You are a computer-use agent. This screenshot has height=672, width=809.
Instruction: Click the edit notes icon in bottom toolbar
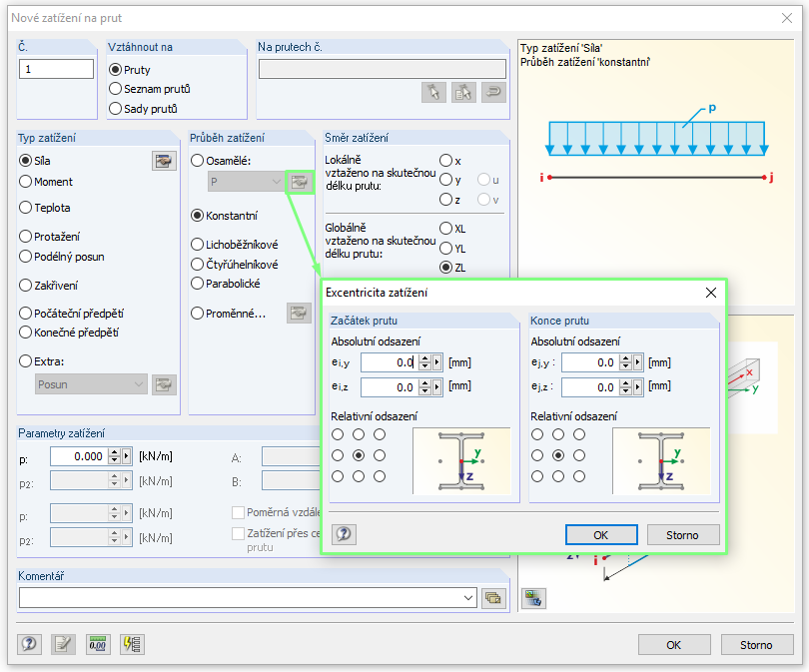coord(64,644)
